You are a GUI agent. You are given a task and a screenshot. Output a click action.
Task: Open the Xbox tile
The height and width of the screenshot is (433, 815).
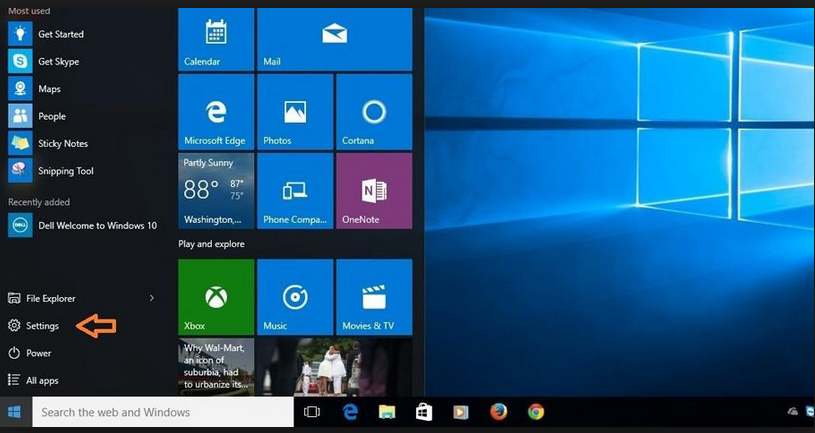point(216,297)
